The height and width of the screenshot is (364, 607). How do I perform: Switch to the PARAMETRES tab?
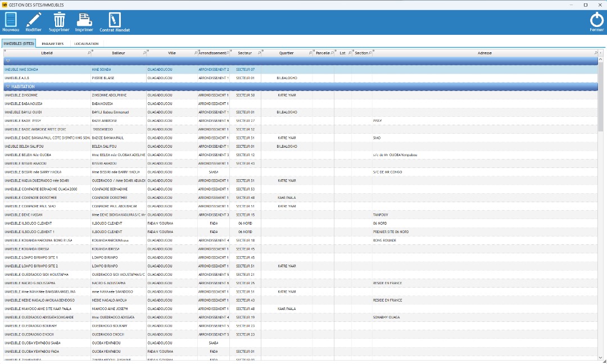tap(53, 43)
